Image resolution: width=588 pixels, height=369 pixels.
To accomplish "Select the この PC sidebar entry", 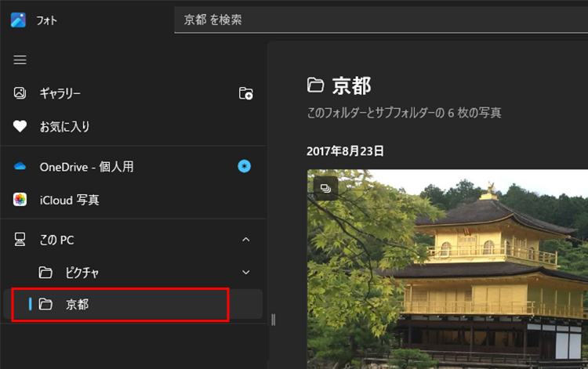I will (x=56, y=240).
